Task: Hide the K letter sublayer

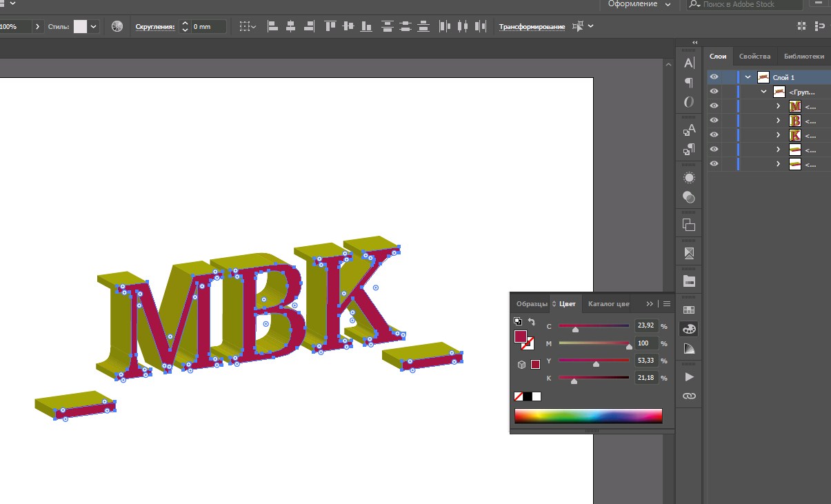Action: click(714, 135)
